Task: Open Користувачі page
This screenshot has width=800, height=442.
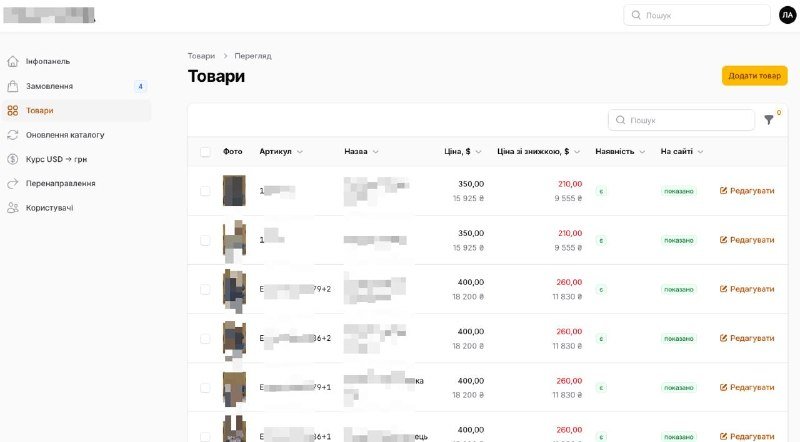Action: click(77, 208)
